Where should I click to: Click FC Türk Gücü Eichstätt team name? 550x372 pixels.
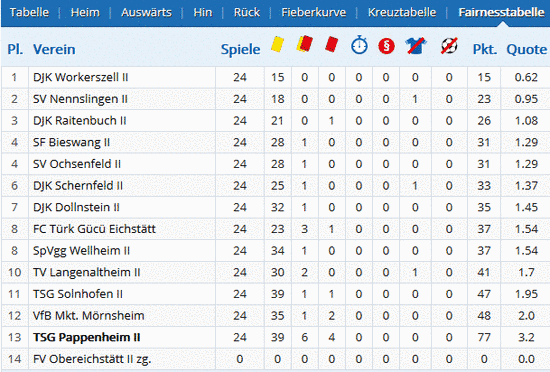click(94, 229)
